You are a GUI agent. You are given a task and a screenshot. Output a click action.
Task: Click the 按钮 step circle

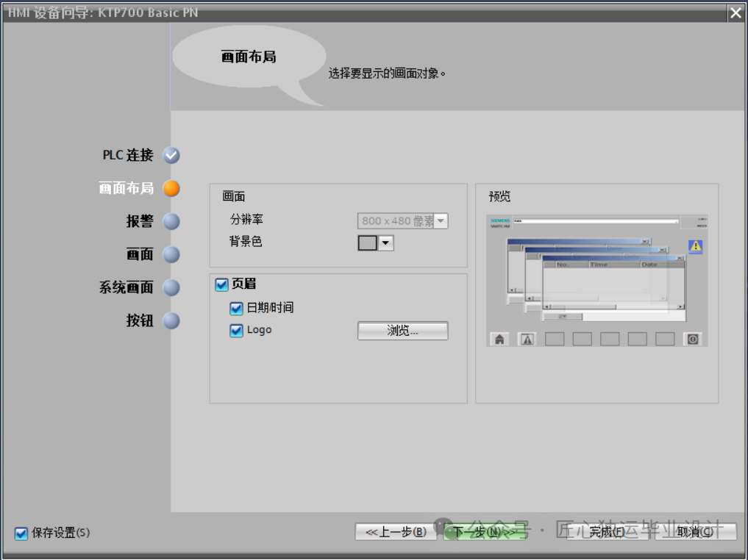point(171,320)
